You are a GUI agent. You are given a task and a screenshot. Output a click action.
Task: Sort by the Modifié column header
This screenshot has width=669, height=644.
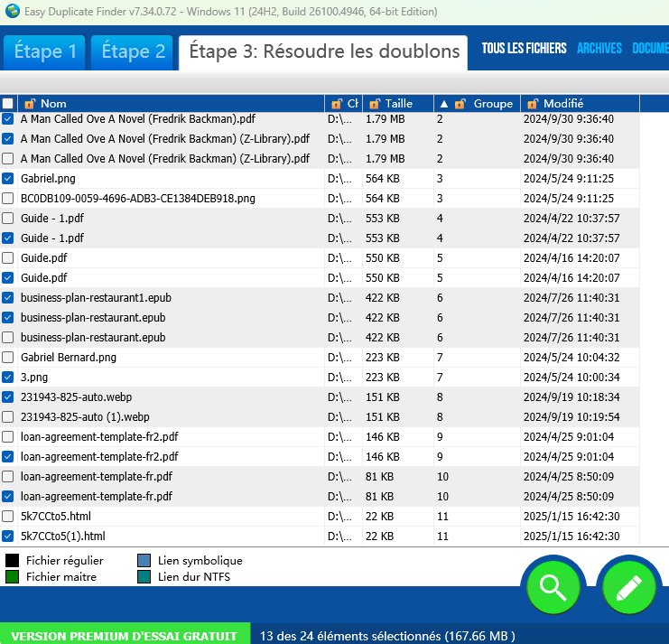click(580, 104)
